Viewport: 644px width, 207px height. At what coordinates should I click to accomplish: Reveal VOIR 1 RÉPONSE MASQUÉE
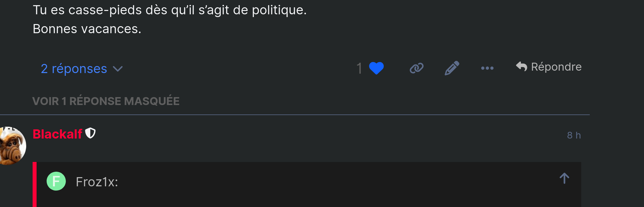106,101
